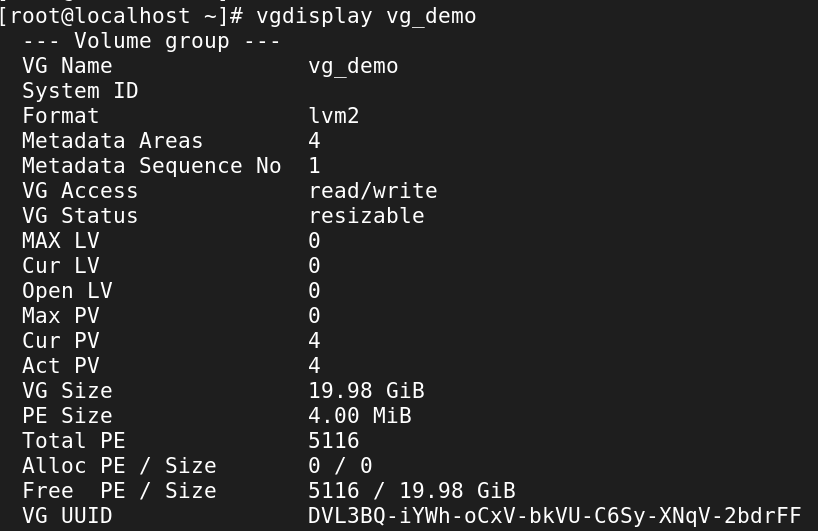Click the MAX LV label

(60, 241)
